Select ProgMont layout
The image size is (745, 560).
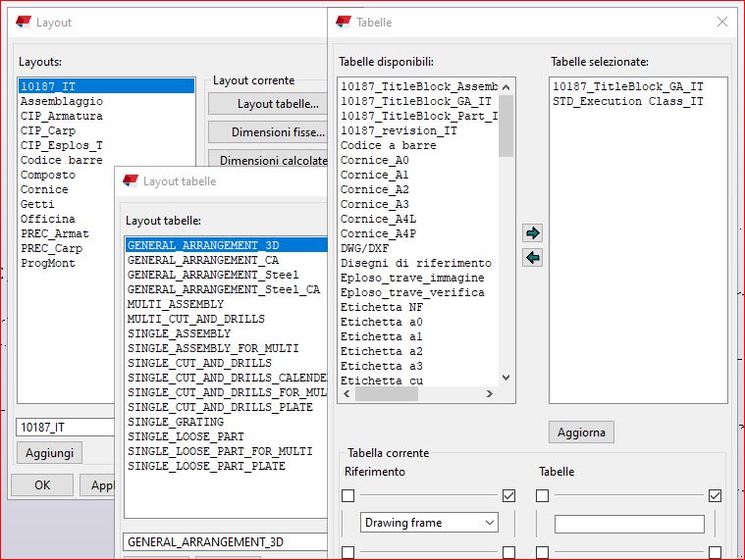click(x=47, y=263)
